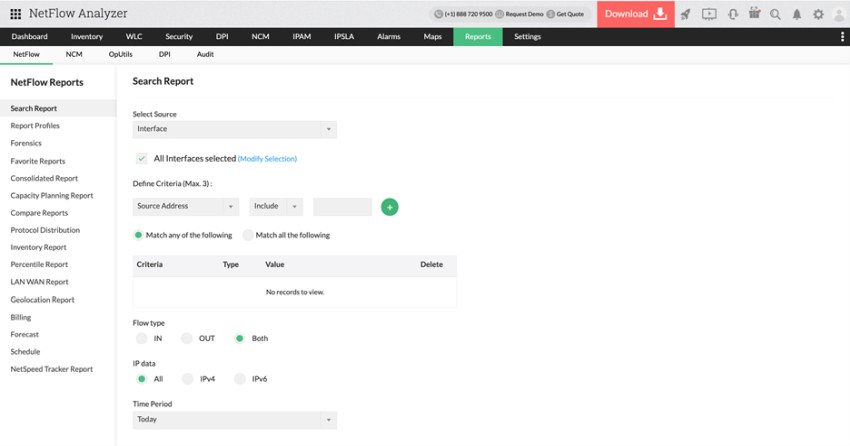
Task: Open Report Profiles in sidebar
Action: pos(35,126)
